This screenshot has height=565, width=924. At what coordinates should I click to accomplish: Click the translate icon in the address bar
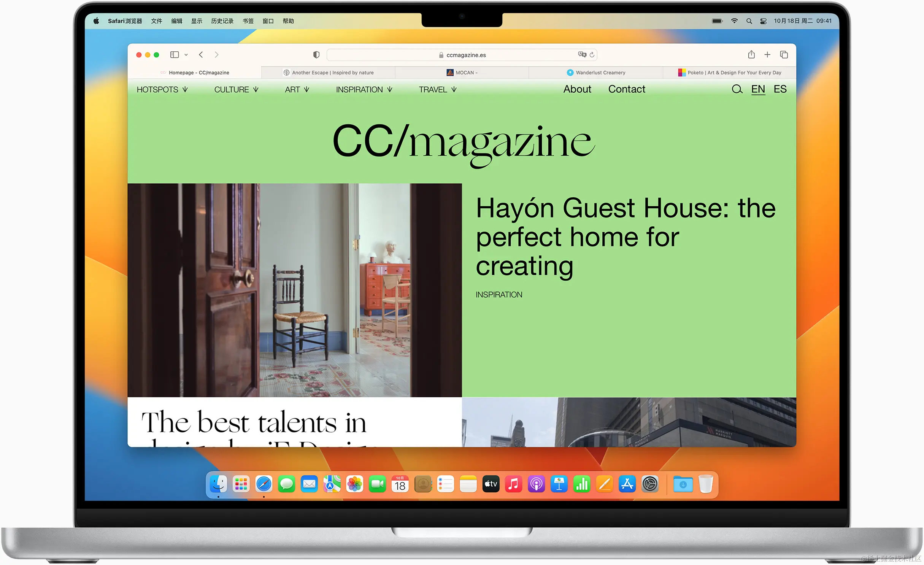[582, 54]
